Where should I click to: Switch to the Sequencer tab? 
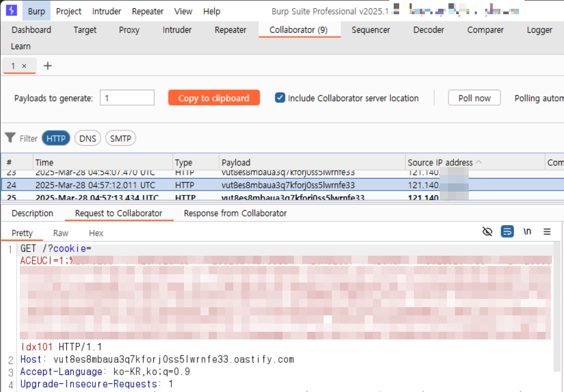click(371, 30)
